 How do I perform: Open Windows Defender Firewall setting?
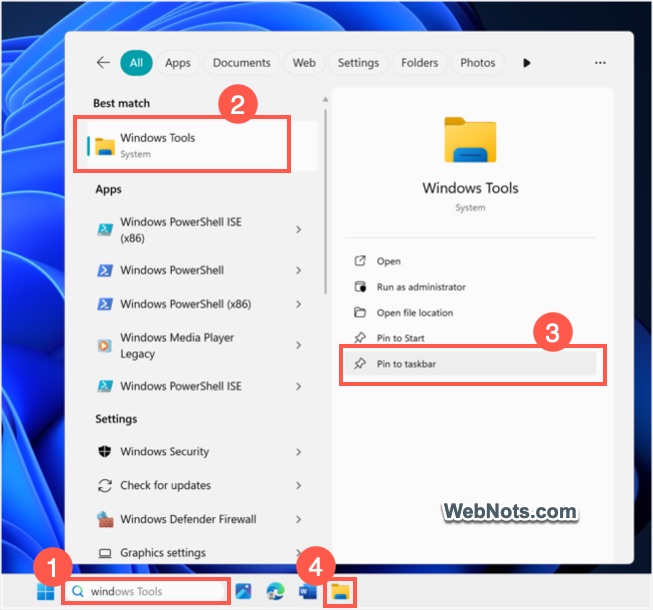(x=200, y=519)
